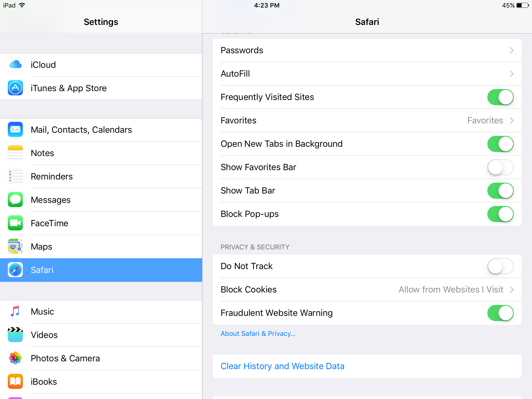
Task: Open the FaceTime camera icon
Action: 15,223
